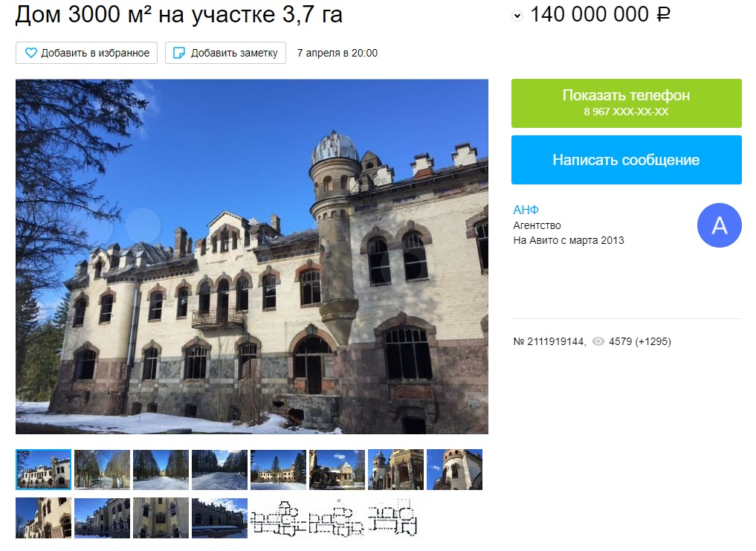
Task: Select the tower close-up thumbnail in first row
Action: (x=454, y=469)
